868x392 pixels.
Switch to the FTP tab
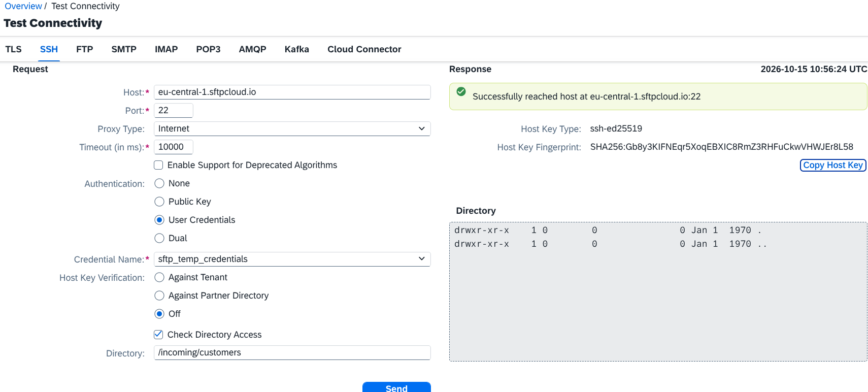tap(85, 49)
